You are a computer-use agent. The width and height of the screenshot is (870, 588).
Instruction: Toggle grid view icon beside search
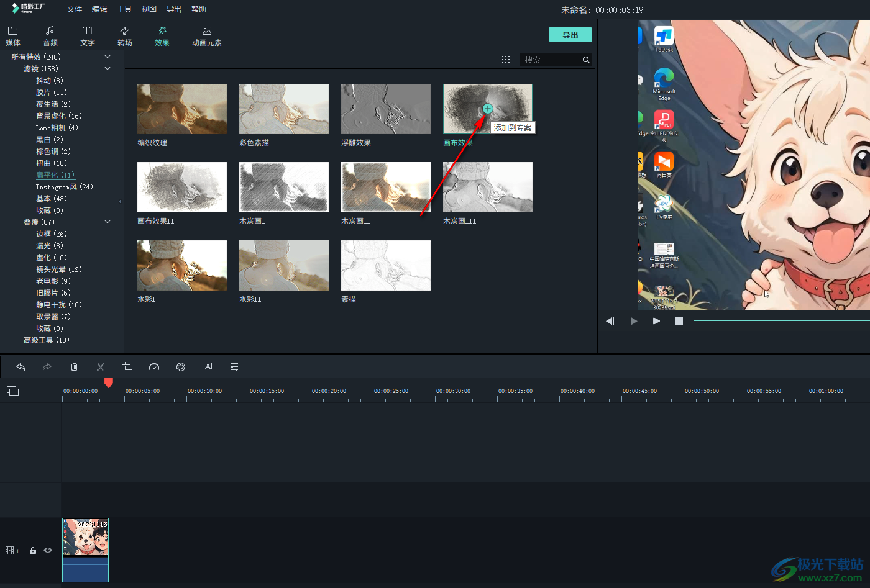click(506, 60)
